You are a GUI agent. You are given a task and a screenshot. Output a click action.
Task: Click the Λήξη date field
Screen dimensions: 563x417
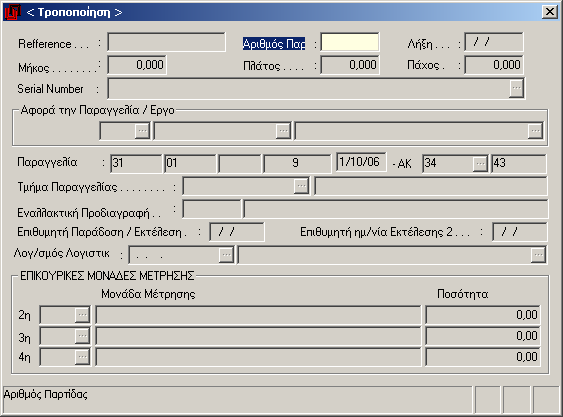tap(493, 42)
